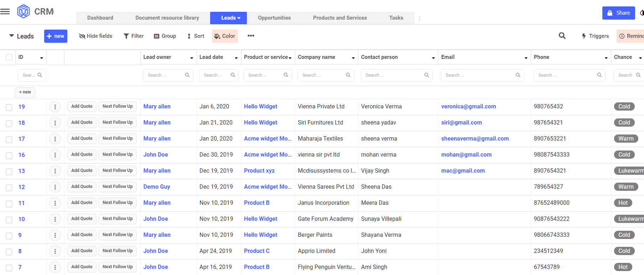This screenshot has height=275, width=644.
Task: Select checkbox for lead 10
Action: tap(9, 220)
